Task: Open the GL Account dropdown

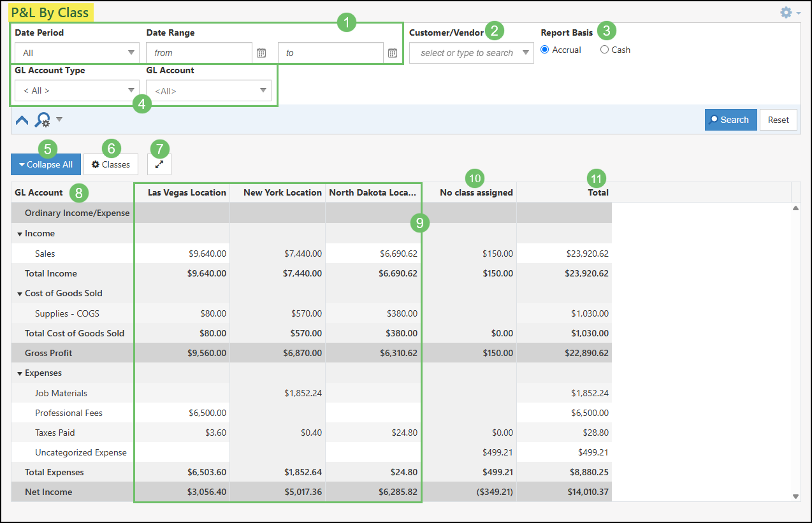Action: pyautogui.click(x=209, y=90)
